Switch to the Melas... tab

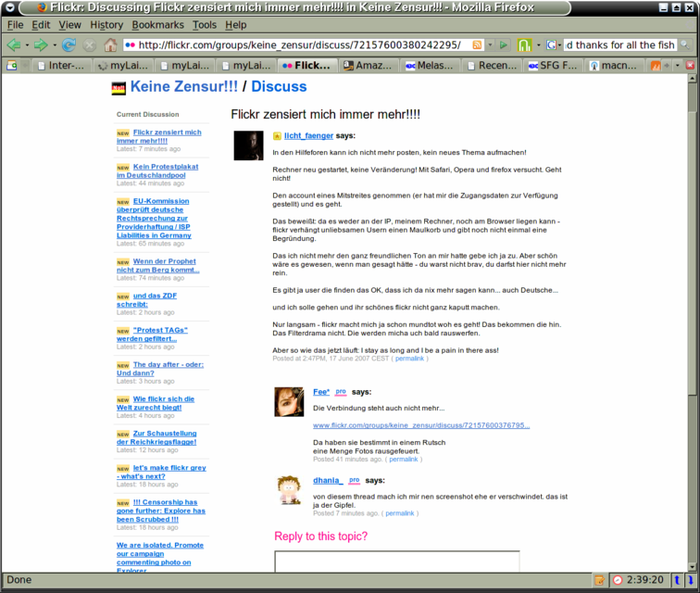coord(430,66)
